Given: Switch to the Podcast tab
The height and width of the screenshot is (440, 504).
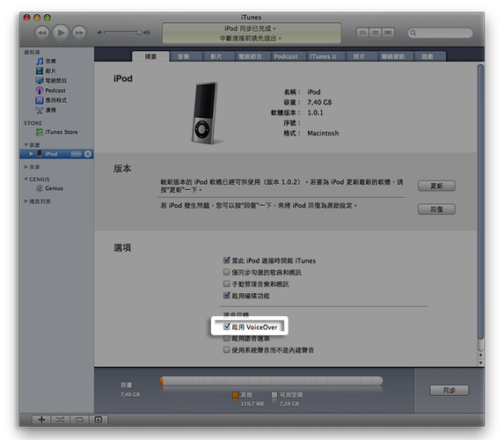Looking at the screenshot, I should coord(286,56).
